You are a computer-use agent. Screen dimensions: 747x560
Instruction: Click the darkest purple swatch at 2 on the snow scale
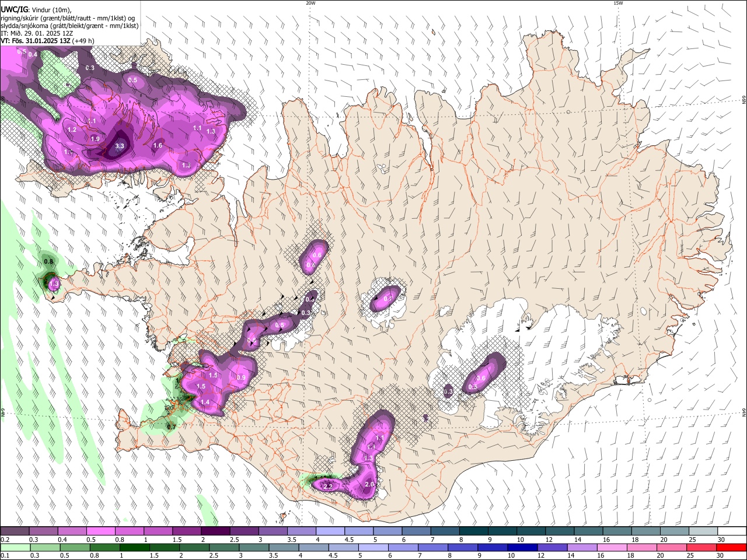pos(215,531)
